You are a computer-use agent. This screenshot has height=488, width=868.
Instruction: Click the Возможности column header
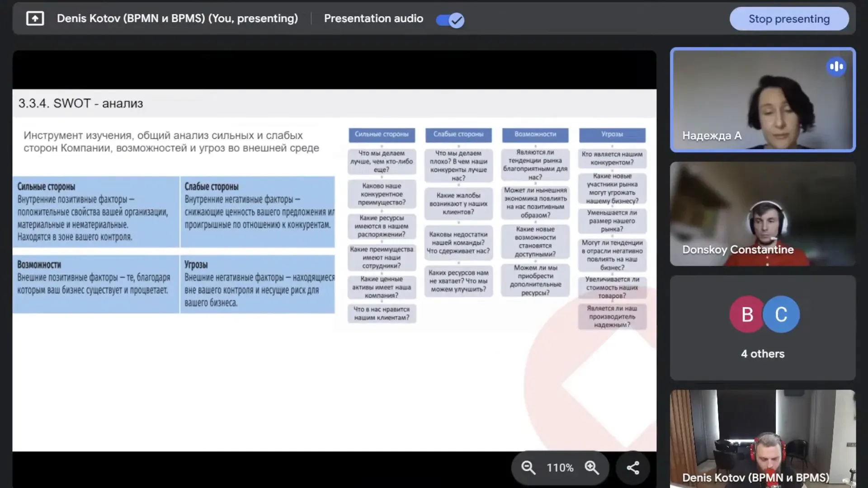pos(535,134)
